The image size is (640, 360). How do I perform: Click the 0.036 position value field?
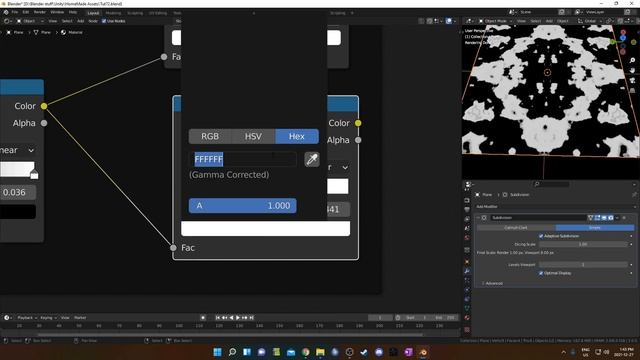click(x=18, y=192)
